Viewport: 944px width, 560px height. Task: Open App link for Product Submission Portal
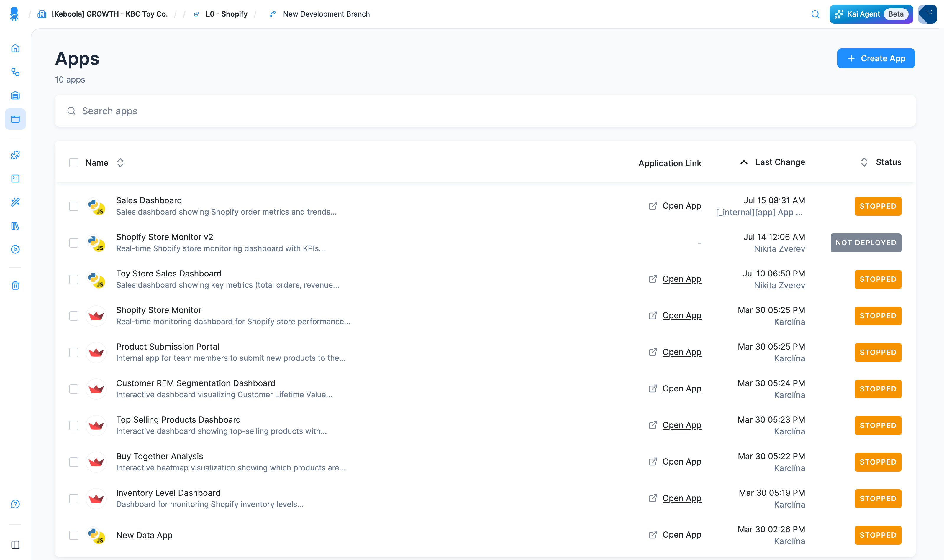[681, 352]
